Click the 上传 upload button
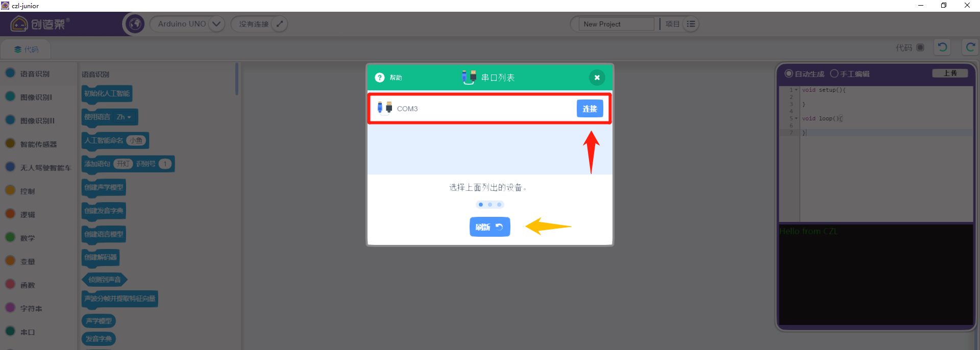 pyautogui.click(x=950, y=73)
